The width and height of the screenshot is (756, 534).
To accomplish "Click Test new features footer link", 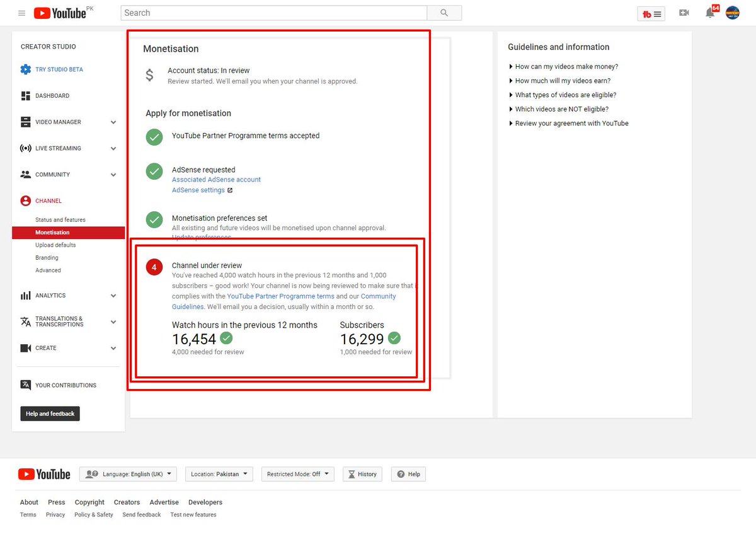I will tap(193, 515).
